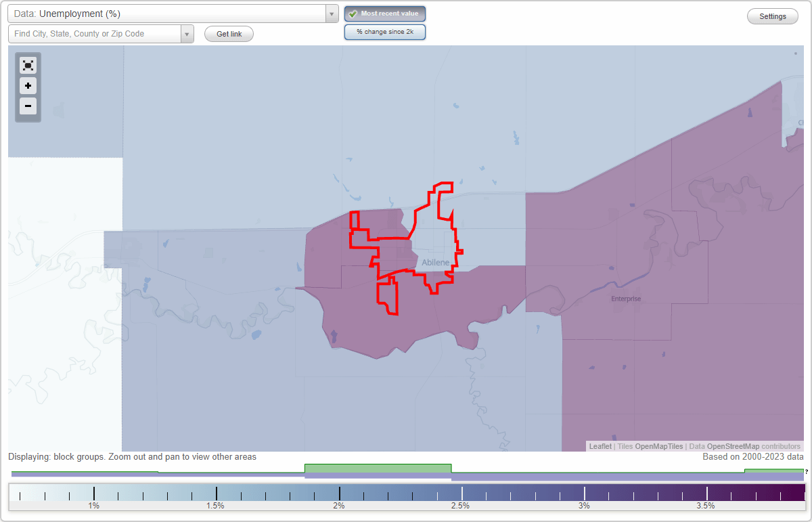The image size is (812, 522).
Task: Adjust the green range selector above the legend
Action: click(378, 469)
